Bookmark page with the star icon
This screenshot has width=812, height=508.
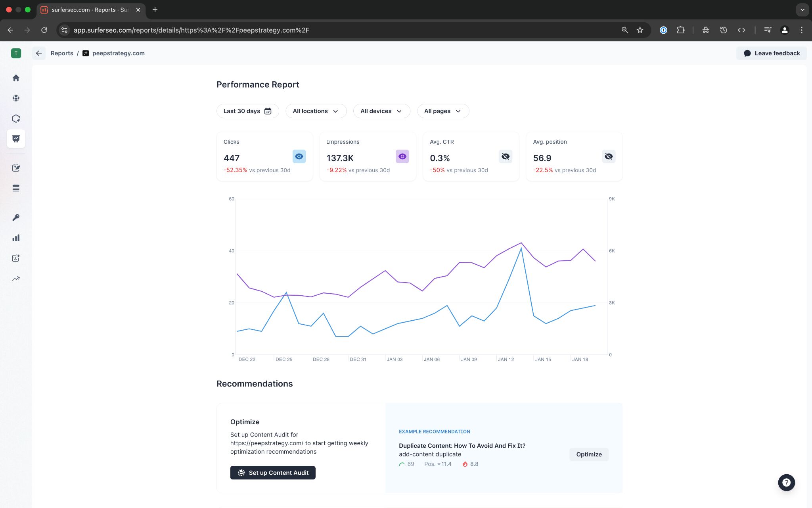click(x=640, y=30)
